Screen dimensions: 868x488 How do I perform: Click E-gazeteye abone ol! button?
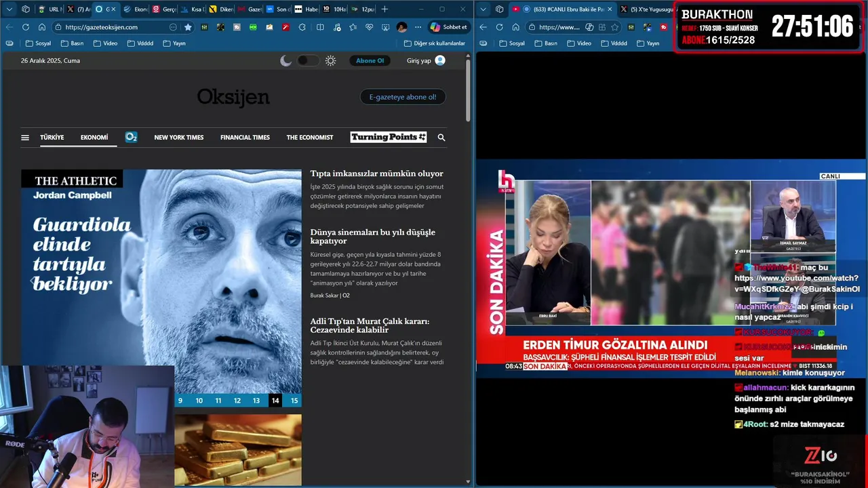pos(403,97)
